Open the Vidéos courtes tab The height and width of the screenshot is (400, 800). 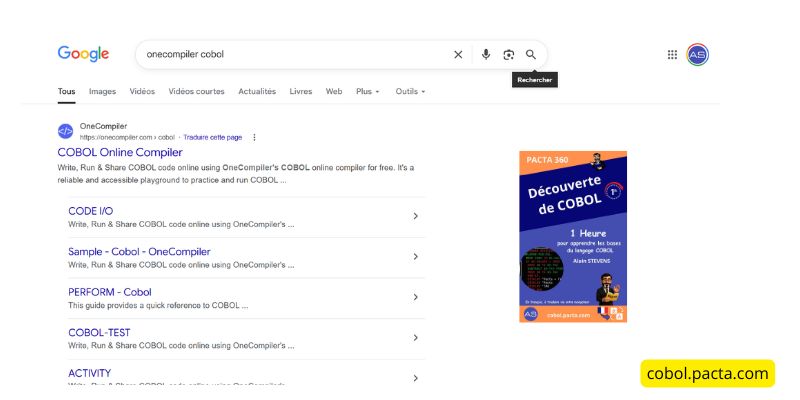[x=196, y=91]
